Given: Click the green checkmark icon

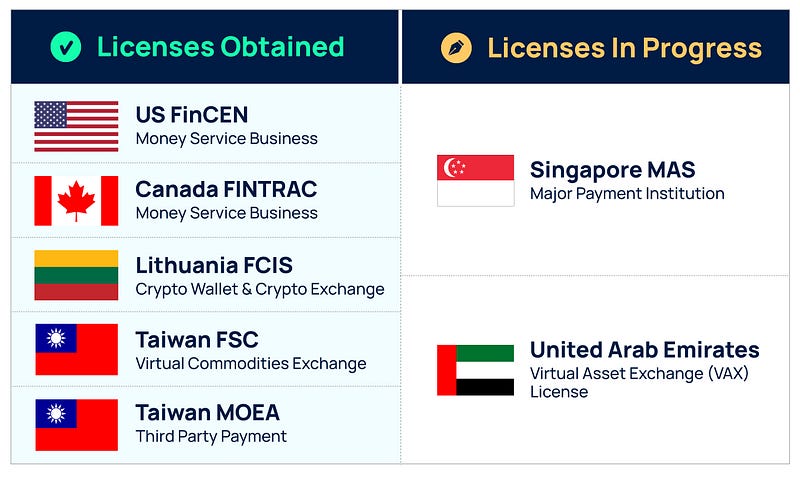Looking at the screenshot, I should click(66, 47).
